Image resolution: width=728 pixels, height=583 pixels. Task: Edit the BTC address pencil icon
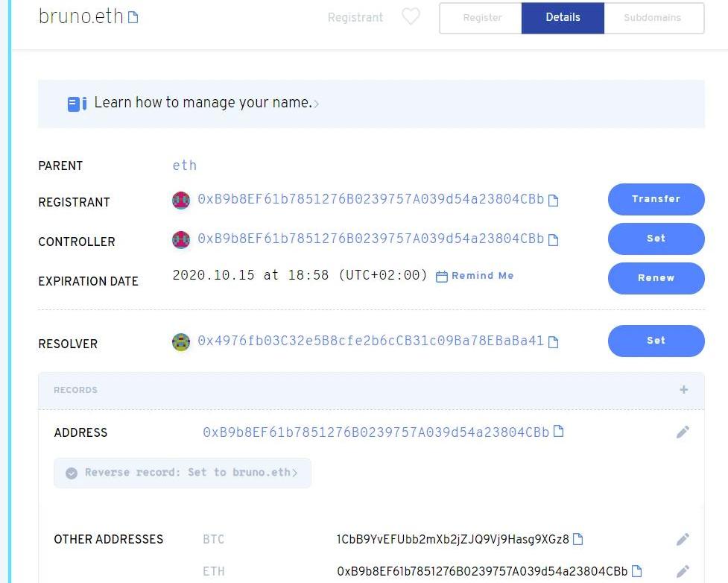[683, 539]
